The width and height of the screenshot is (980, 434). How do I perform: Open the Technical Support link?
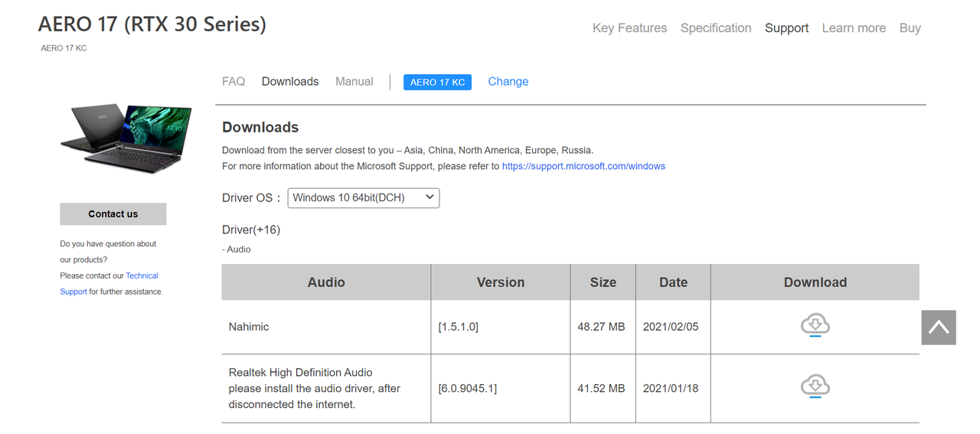pyautogui.click(x=142, y=276)
